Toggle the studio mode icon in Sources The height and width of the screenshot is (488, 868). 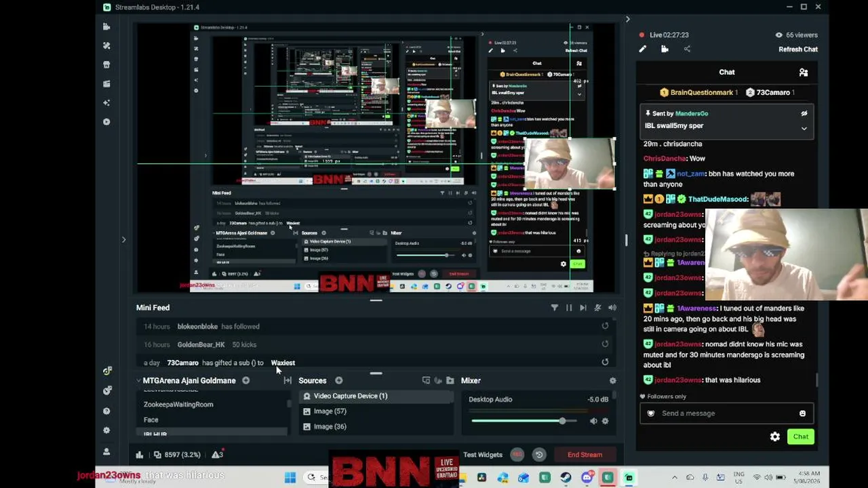[x=426, y=381]
